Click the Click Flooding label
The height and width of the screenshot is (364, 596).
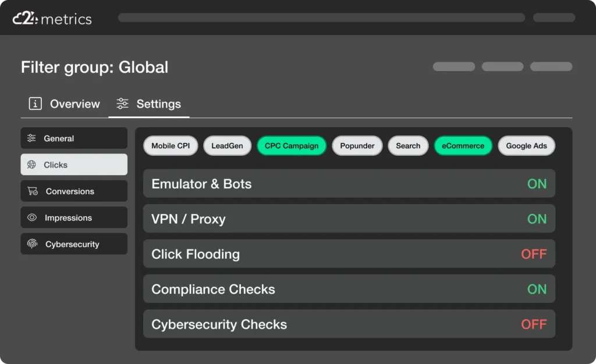click(196, 254)
